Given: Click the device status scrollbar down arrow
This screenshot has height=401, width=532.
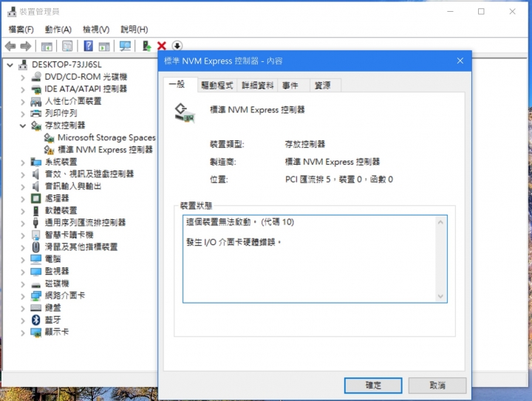Looking at the screenshot, I should (440, 296).
